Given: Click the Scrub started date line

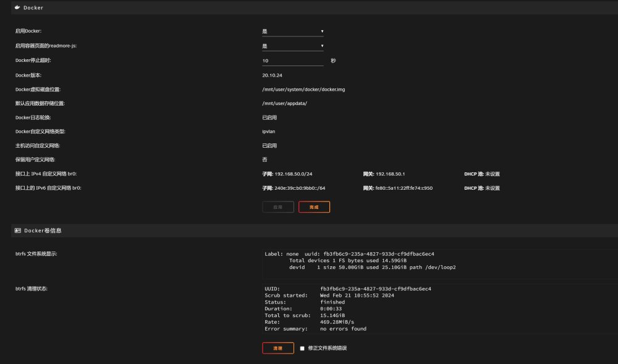Looking at the screenshot, I should pyautogui.click(x=329, y=295).
